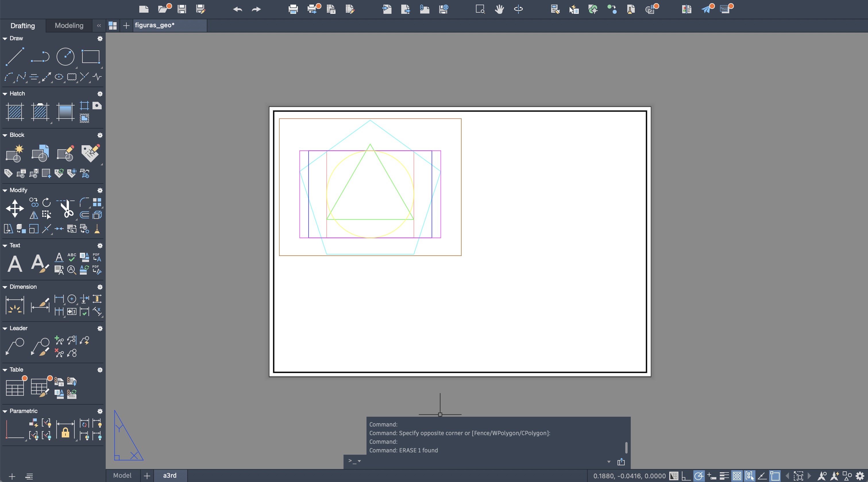Switch to the Modeling tab
This screenshot has width=868, height=482.
tap(69, 26)
